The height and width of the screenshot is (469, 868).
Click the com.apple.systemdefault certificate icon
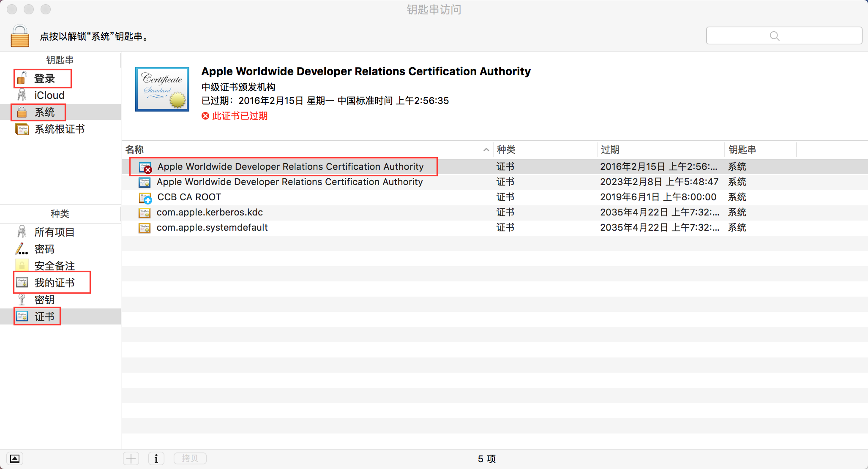tap(145, 228)
